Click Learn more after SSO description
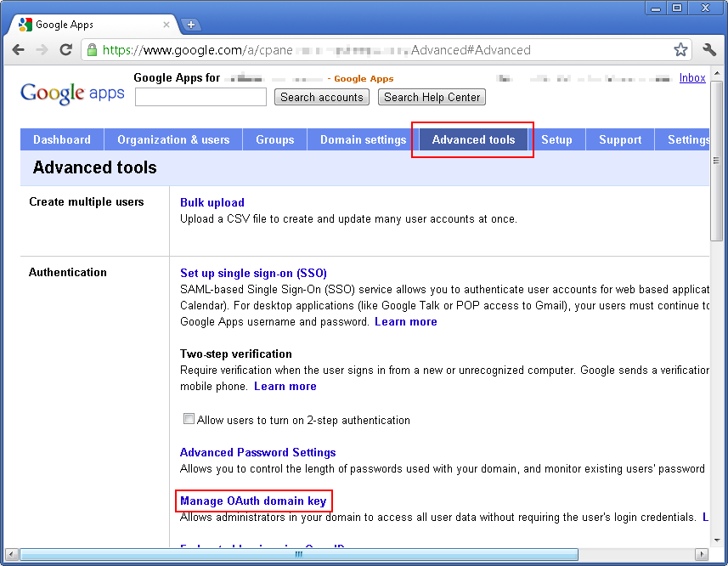The height and width of the screenshot is (566, 728). [x=406, y=322]
